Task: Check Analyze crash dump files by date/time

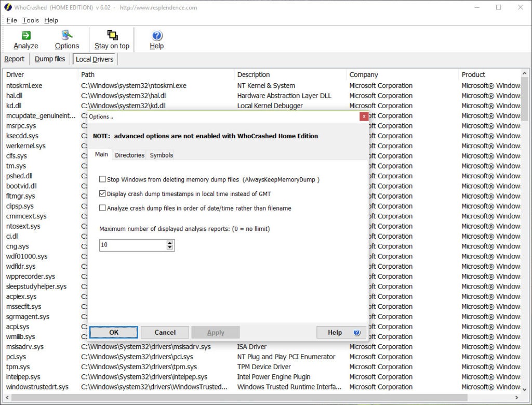Action: (103, 208)
